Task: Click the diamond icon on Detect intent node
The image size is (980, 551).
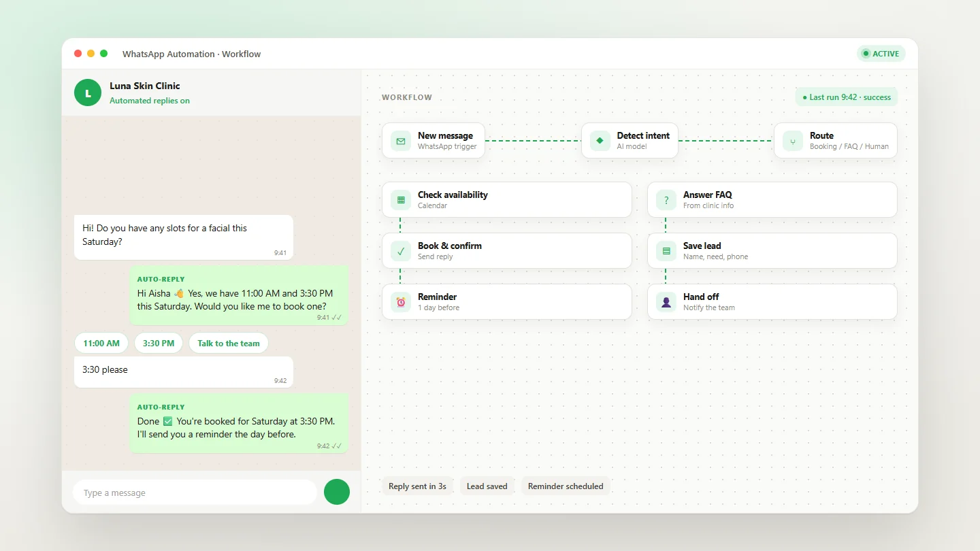Action: pos(600,141)
